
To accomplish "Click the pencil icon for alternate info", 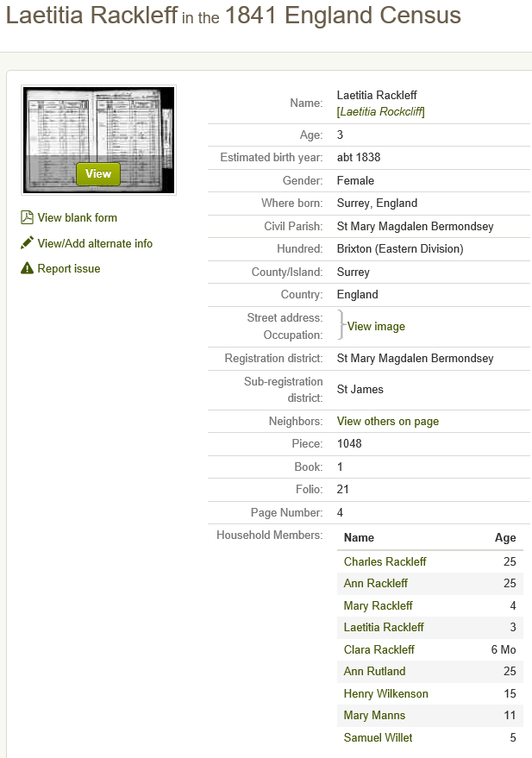I will (x=27, y=243).
